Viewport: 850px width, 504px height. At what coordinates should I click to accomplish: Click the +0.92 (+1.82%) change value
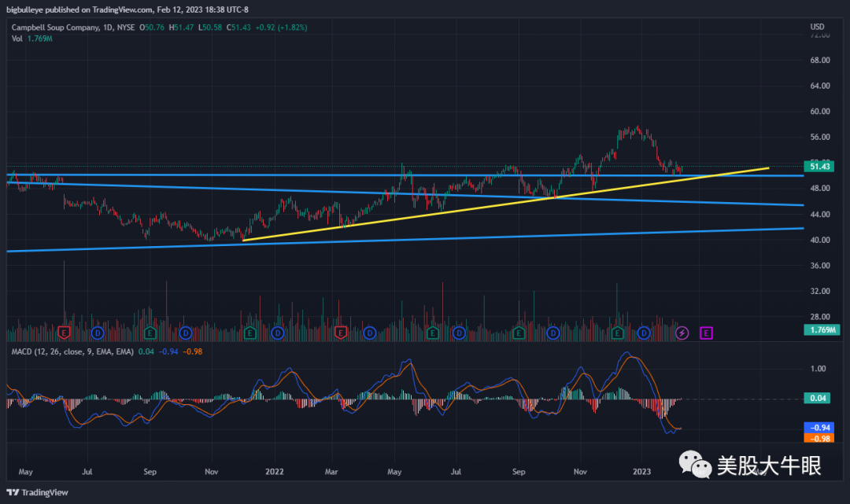pos(281,27)
